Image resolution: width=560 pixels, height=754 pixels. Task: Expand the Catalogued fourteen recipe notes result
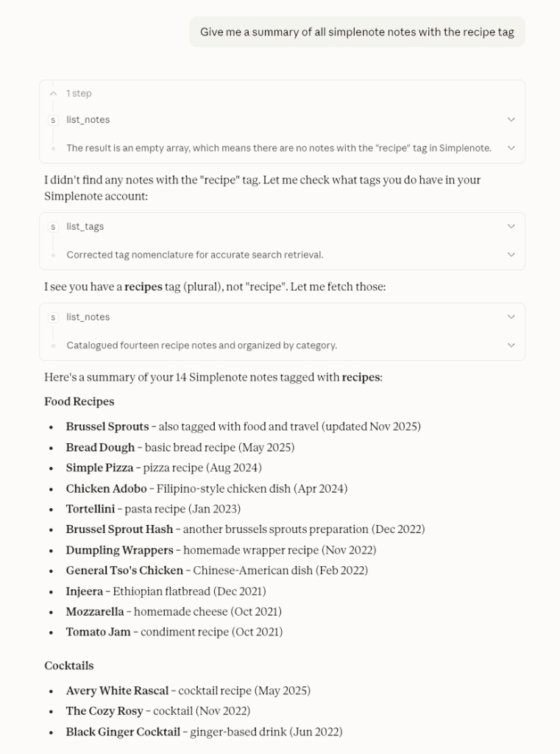pos(511,345)
